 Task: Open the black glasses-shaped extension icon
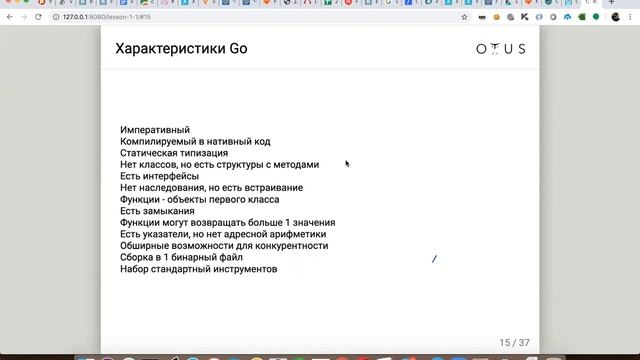click(482, 17)
